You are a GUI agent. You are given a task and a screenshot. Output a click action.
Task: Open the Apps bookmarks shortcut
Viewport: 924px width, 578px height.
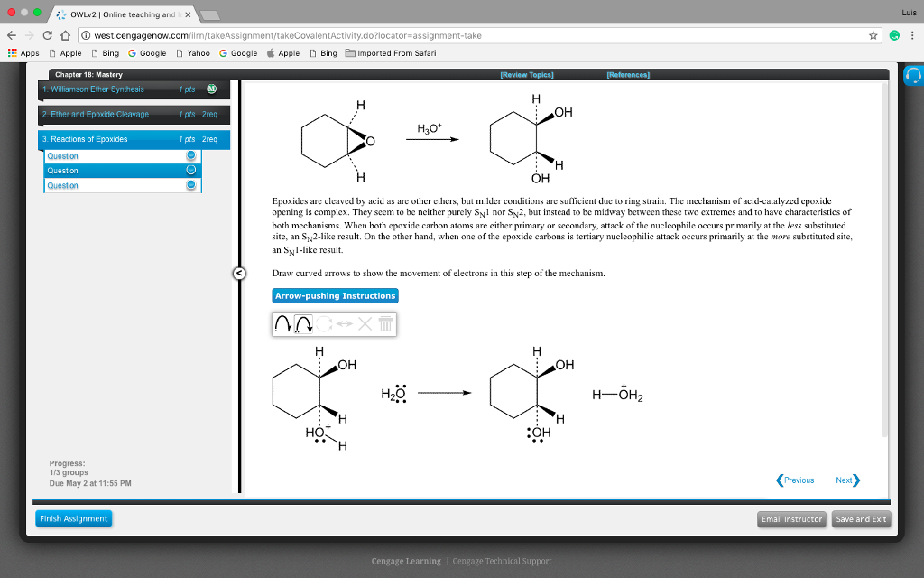23,53
